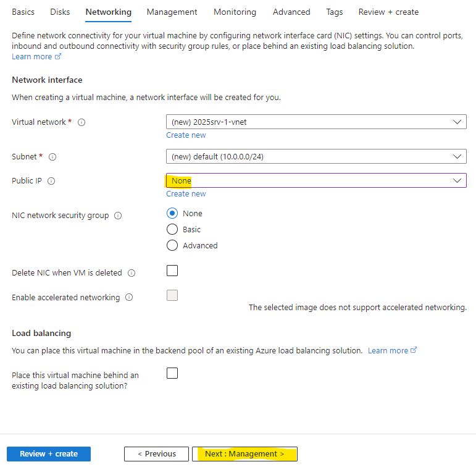Click the Subnet info icon
476x467 pixels.
coord(52,157)
